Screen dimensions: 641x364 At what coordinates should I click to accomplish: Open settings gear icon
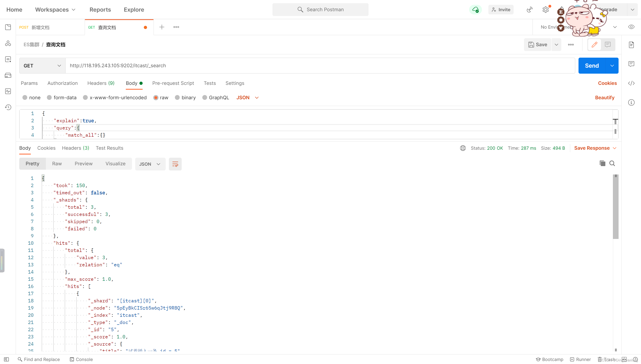(x=545, y=9)
